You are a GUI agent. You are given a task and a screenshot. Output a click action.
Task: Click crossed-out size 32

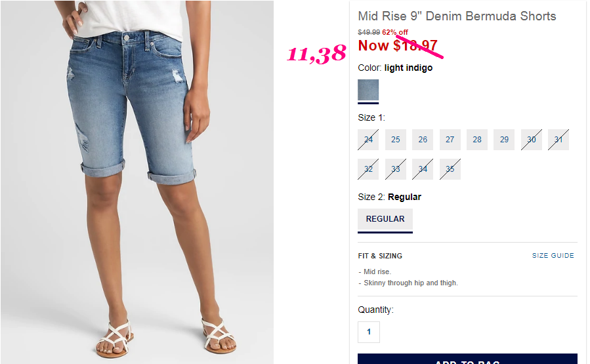368,169
